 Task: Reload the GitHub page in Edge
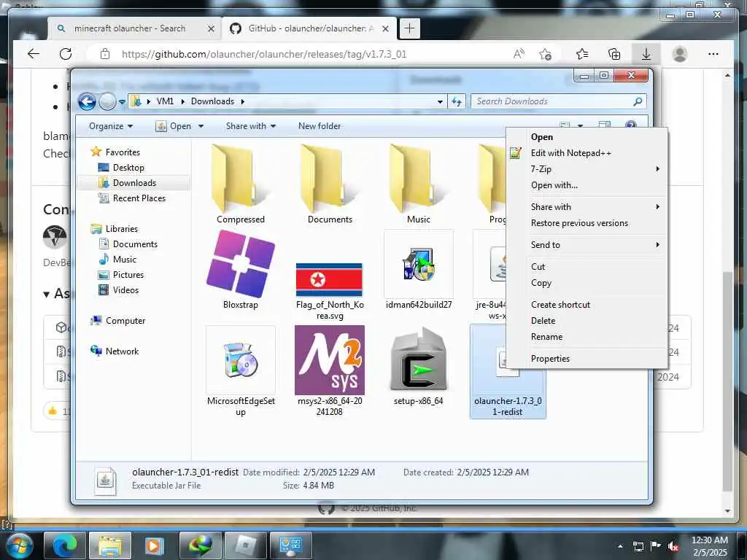[x=66, y=54]
